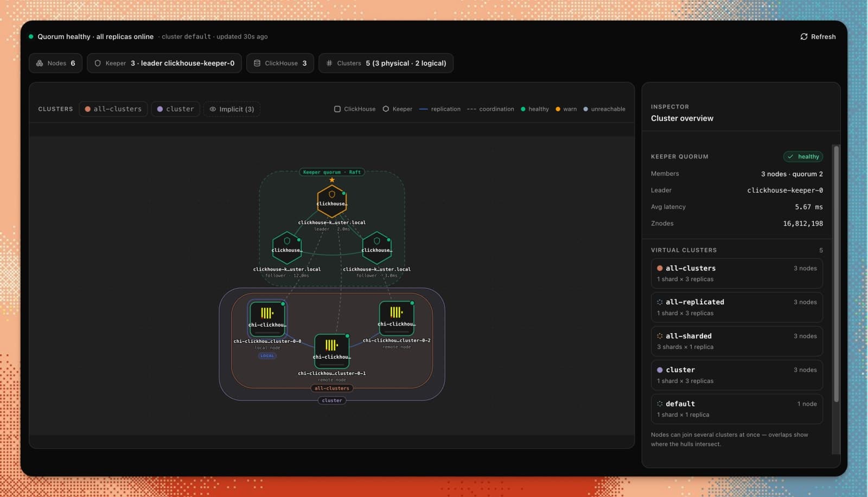The width and height of the screenshot is (868, 497).
Task: Select the chi-clickhou cluster-0-2 remote node
Action: click(397, 318)
